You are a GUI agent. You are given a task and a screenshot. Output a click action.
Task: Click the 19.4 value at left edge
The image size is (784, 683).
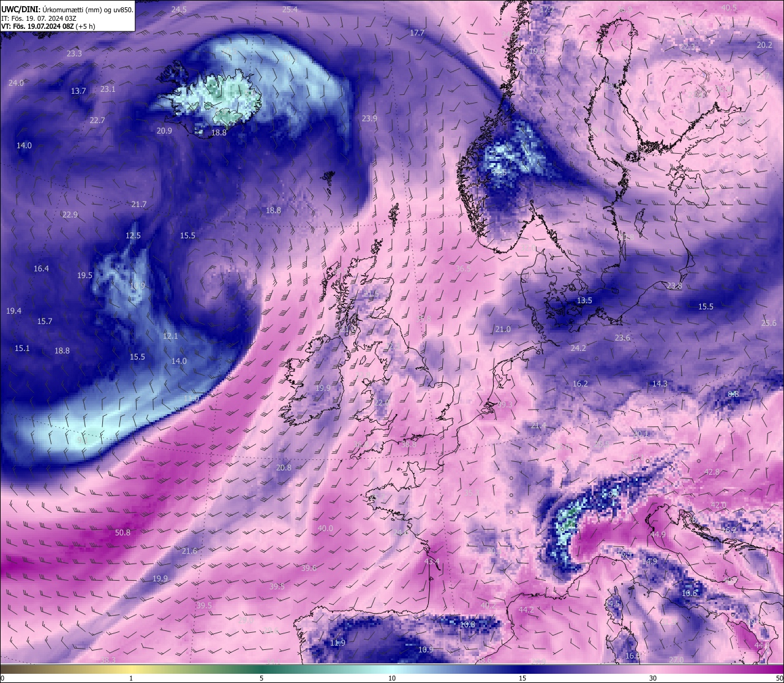coord(13,311)
